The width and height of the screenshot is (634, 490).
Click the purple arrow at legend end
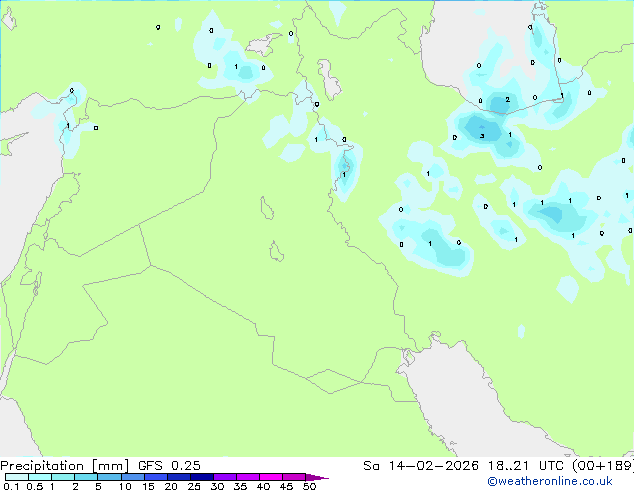click(x=317, y=477)
